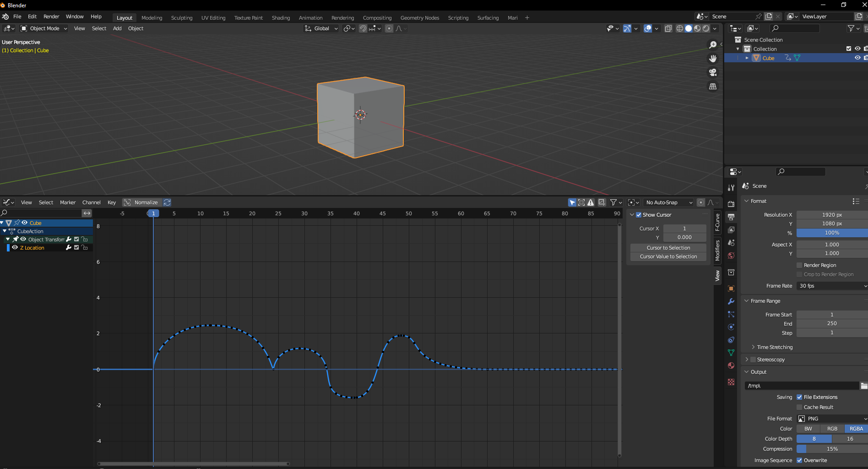Toggle the camera view icon

(713, 72)
